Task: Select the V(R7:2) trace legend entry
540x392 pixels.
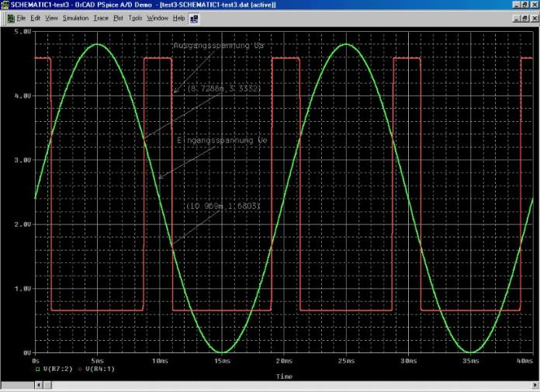Action: (x=58, y=369)
